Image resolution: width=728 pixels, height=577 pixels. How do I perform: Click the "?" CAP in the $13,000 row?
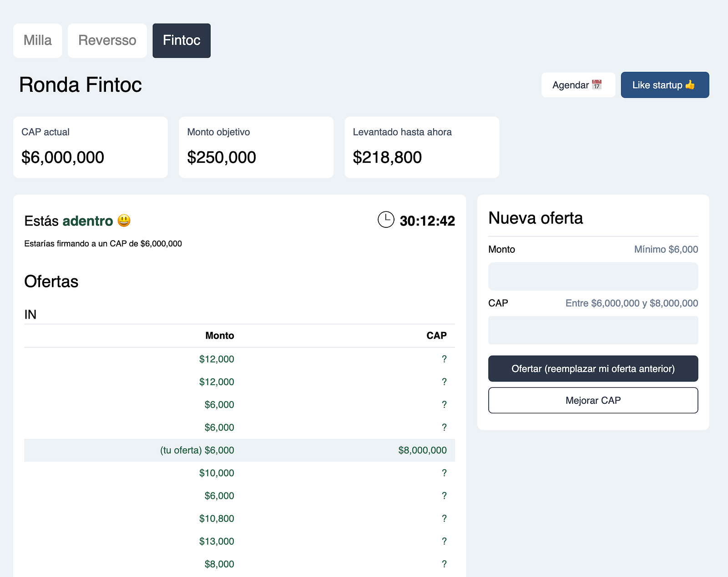coord(445,541)
